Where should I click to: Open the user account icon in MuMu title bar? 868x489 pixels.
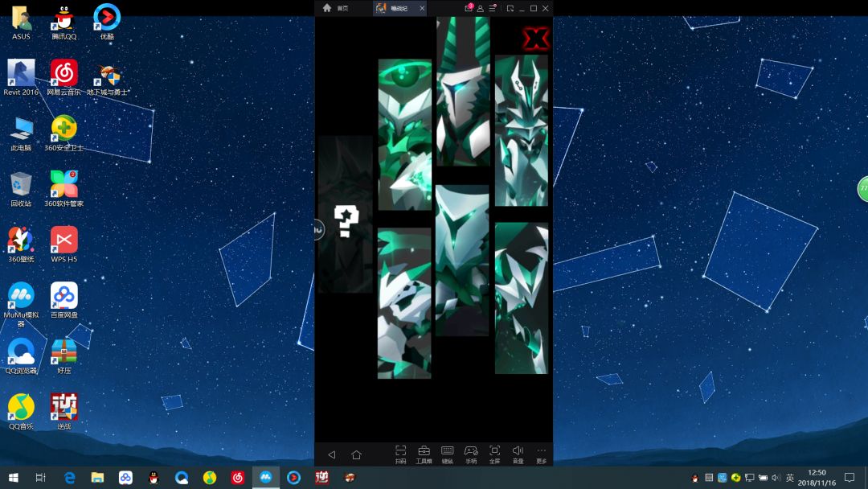coord(481,8)
